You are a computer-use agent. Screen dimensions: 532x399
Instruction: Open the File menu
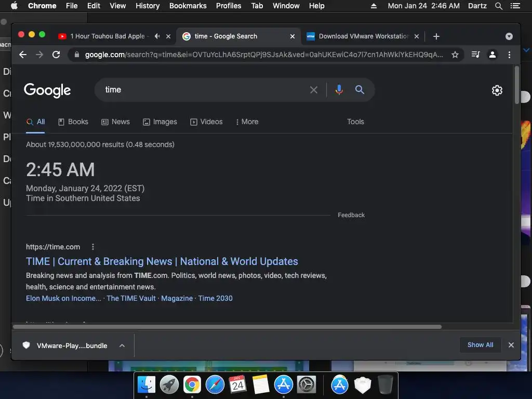[x=72, y=6]
